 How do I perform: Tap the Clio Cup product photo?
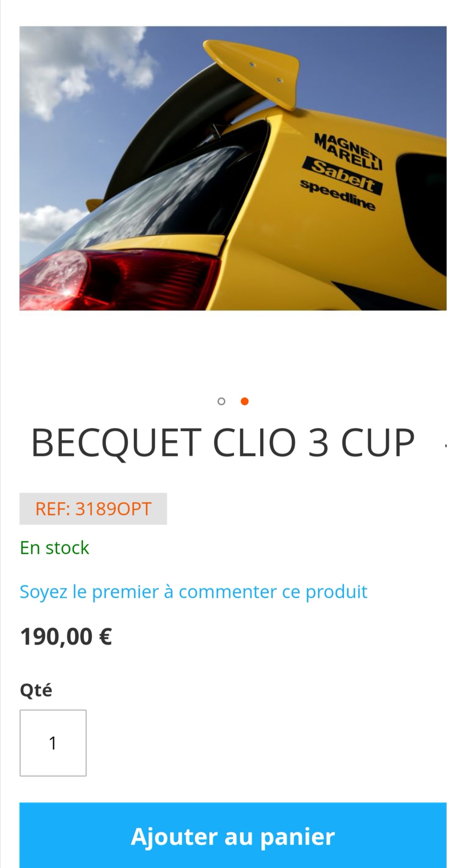pyautogui.click(x=233, y=168)
